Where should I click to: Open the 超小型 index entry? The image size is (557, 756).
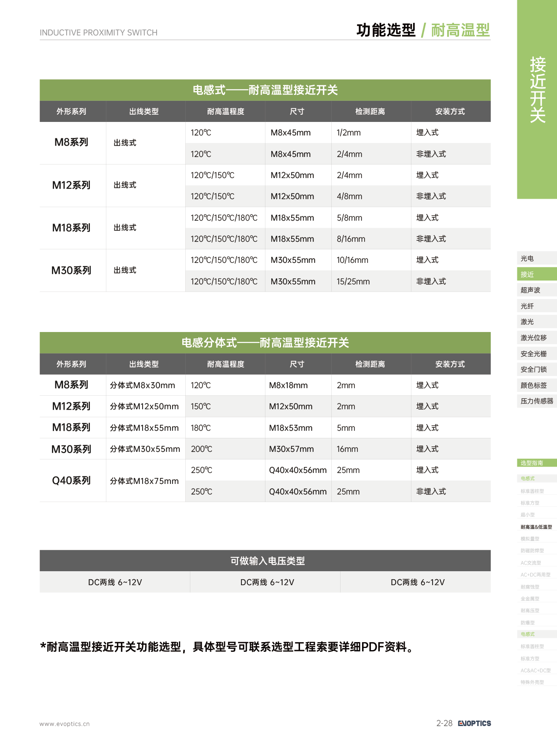coord(527,515)
